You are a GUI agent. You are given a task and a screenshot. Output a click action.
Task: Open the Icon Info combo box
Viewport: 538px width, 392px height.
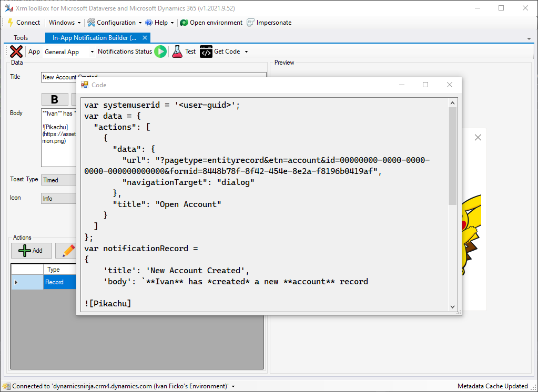click(59, 199)
